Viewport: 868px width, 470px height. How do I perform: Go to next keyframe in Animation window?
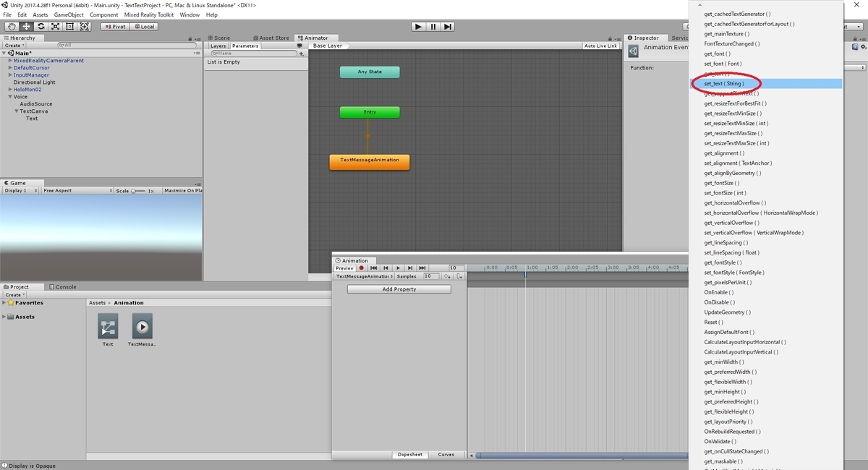(409, 268)
